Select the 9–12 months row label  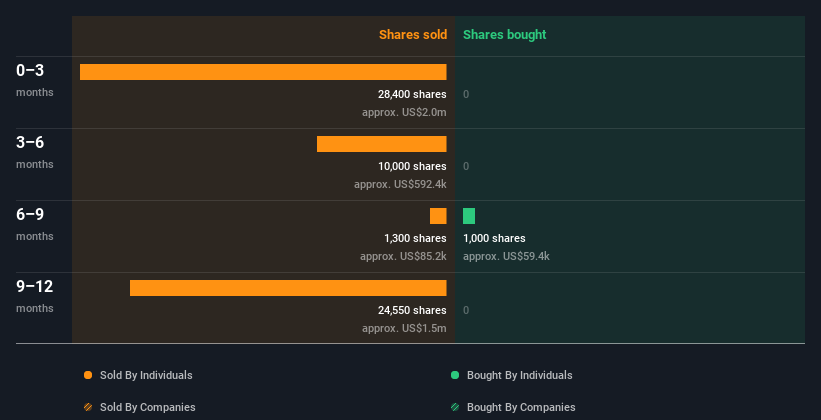(35, 296)
